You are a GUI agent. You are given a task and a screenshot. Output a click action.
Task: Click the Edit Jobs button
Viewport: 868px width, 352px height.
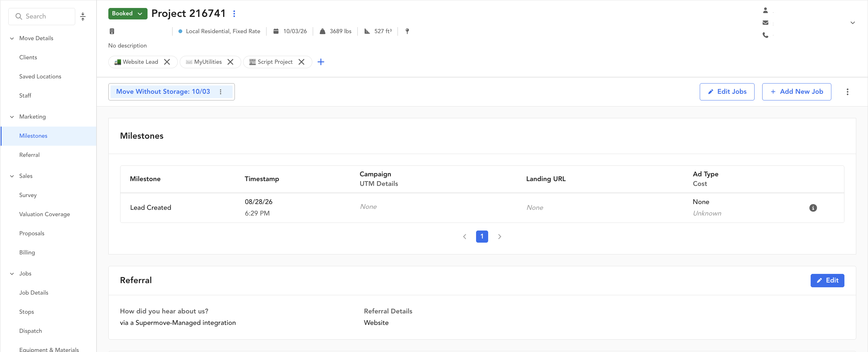pos(727,92)
